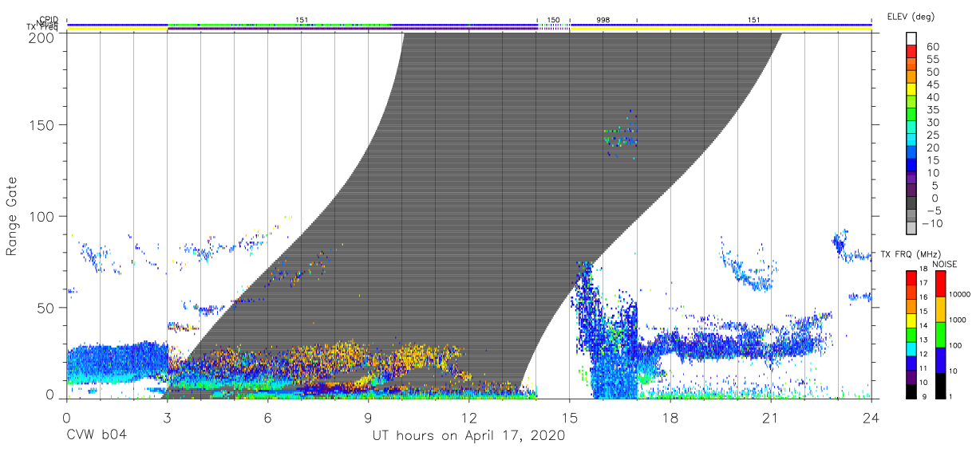Click the '60' value on ELEV colorbar
This screenshot has height=452, width=980.
pyautogui.click(x=933, y=47)
